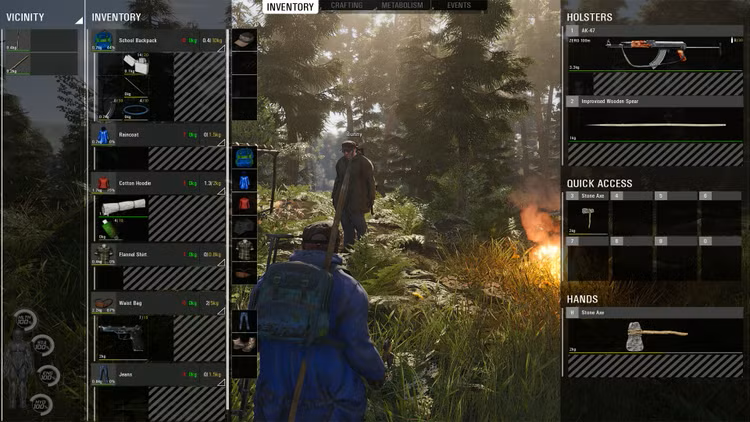Select the pistol inside the Waist Bag
The width and height of the screenshot is (750, 422).
tap(121, 337)
